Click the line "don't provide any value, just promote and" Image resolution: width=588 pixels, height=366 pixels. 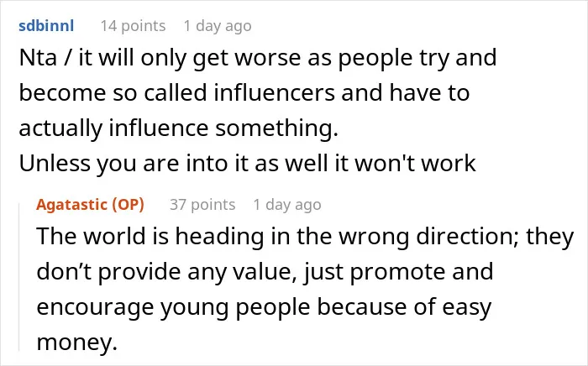click(x=265, y=272)
